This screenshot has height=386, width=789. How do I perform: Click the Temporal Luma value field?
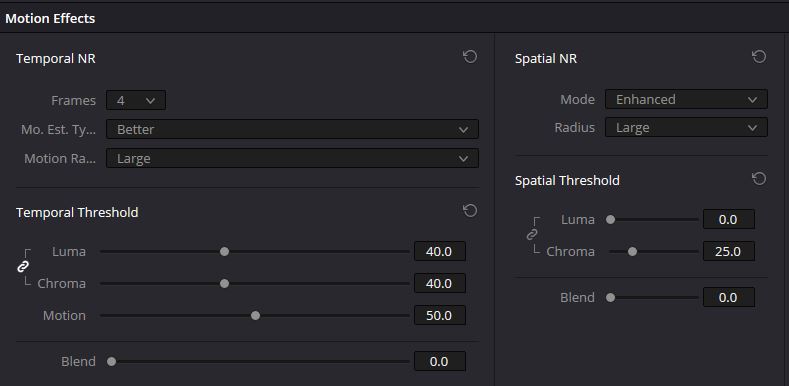pyautogui.click(x=440, y=251)
